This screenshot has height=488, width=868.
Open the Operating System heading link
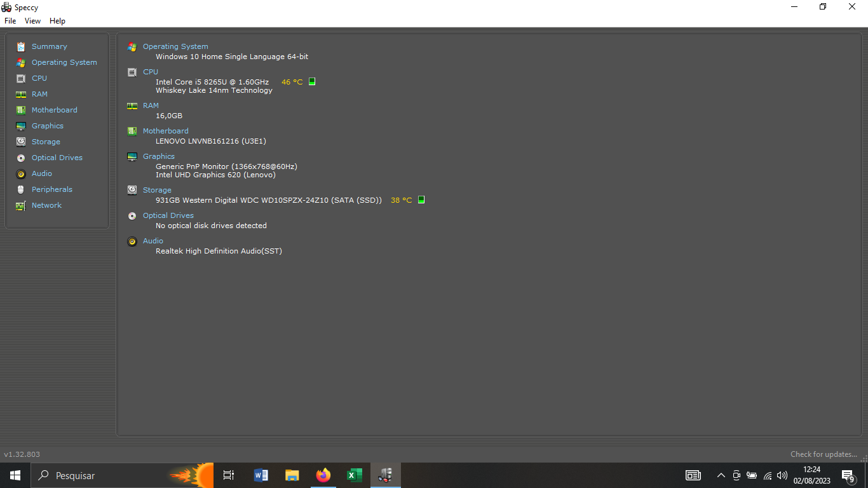coord(175,46)
